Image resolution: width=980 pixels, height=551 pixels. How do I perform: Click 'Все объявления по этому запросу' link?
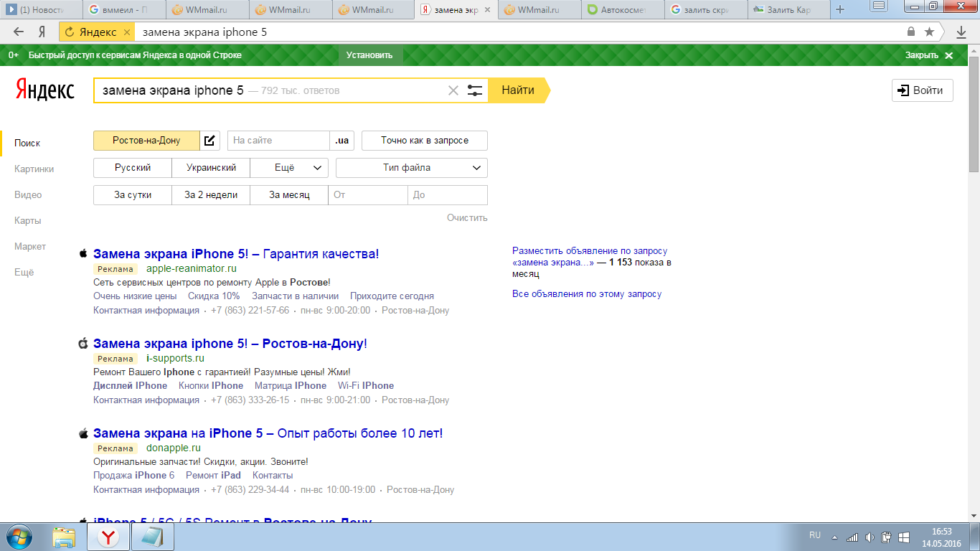pyautogui.click(x=587, y=294)
